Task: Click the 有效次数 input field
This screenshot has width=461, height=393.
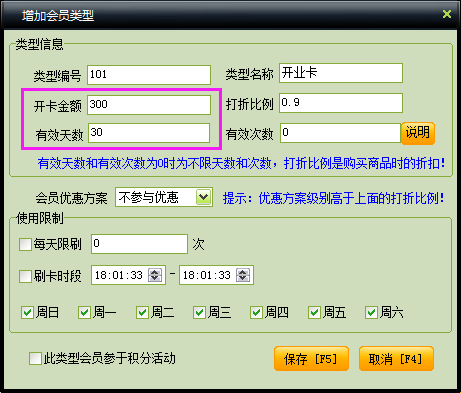Action: point(340,133)
